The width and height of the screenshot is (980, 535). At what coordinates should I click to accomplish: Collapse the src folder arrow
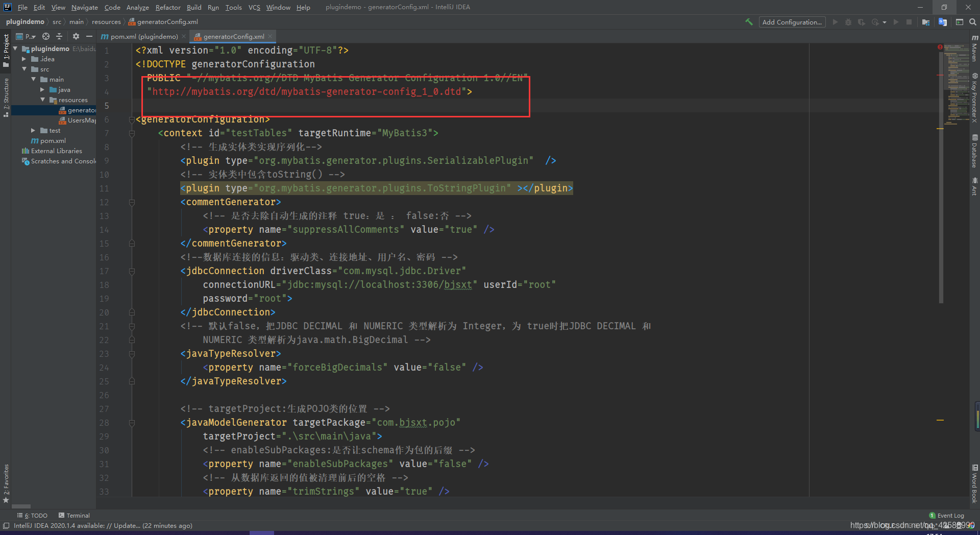click(x=24, y=69)
